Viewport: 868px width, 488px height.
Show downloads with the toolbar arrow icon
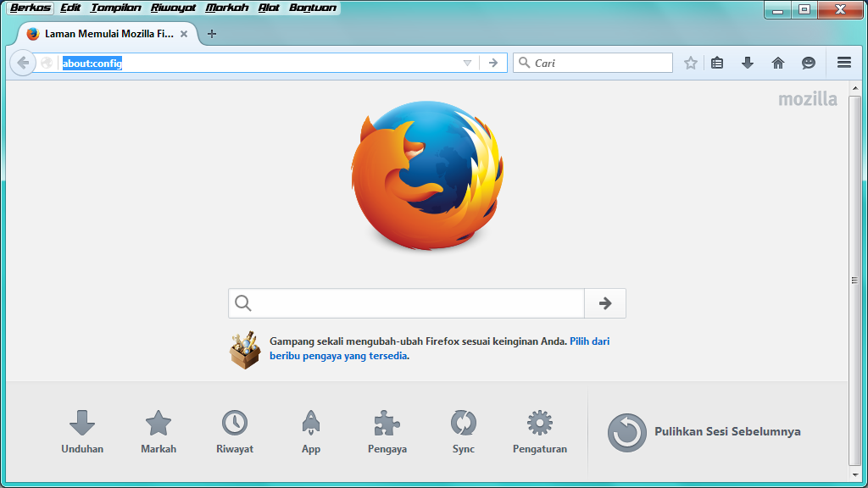pos(747,63)
